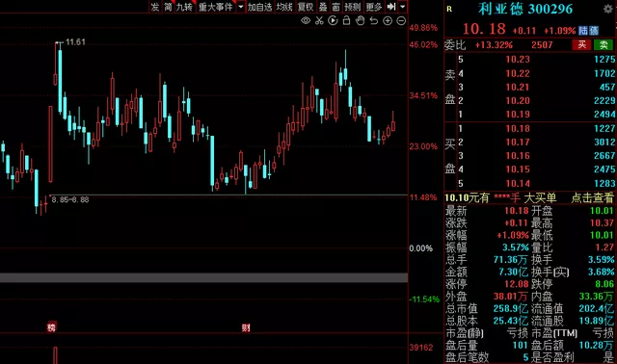
Task: Click the 8.85-8.88 support line label
Action: click(x=70, y=199)
